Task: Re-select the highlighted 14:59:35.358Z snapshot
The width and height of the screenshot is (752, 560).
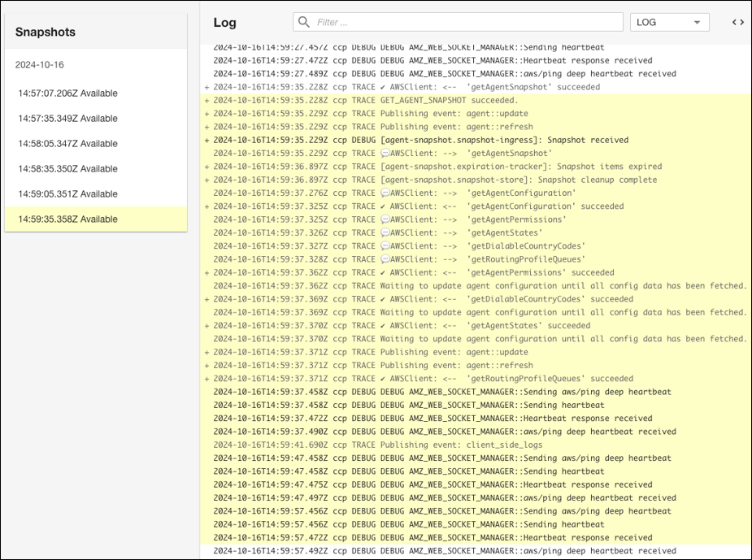Action: point(69,219)
